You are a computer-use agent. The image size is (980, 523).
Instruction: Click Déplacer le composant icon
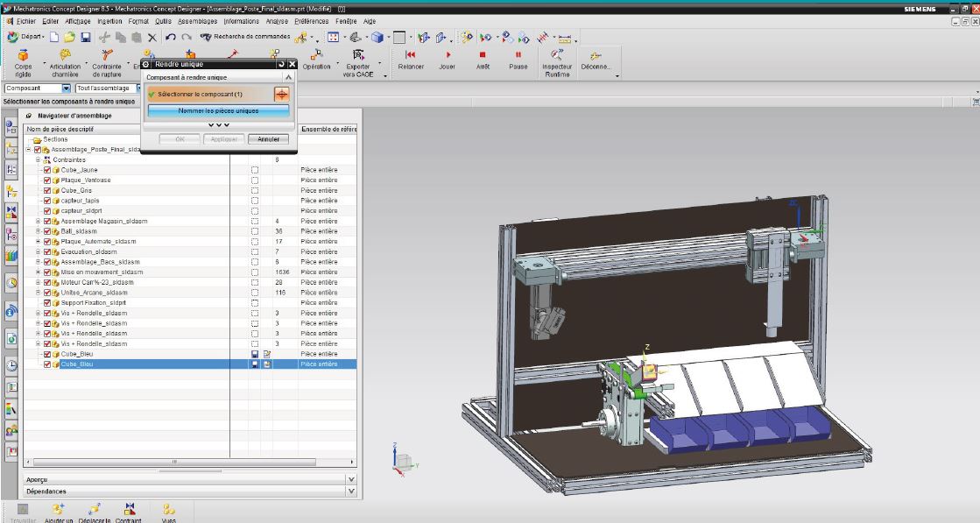coord(95,512)
